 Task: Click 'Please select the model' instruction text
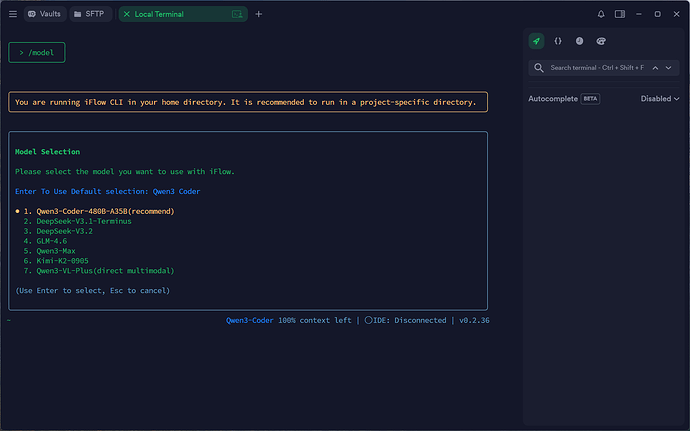(125, 172)
